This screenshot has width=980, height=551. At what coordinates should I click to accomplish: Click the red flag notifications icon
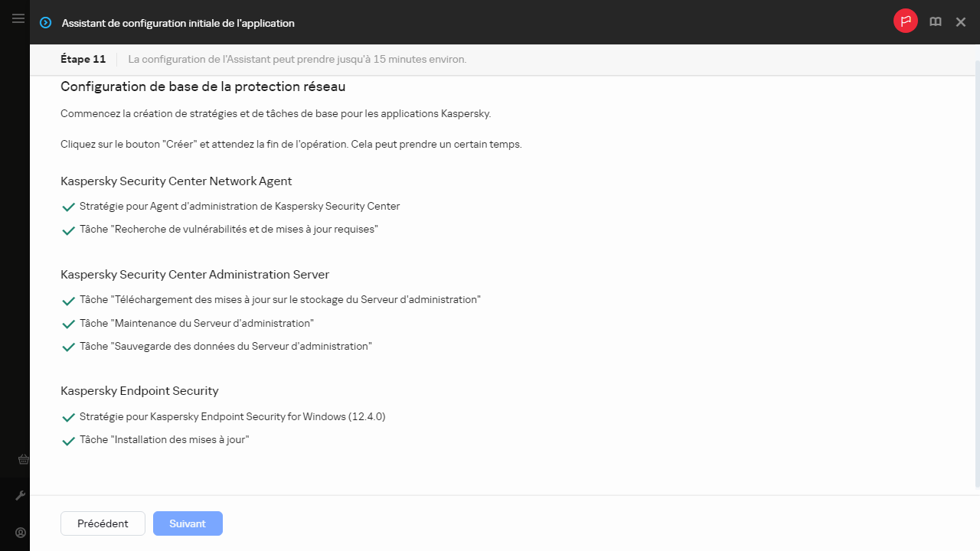tap(906, 21)
